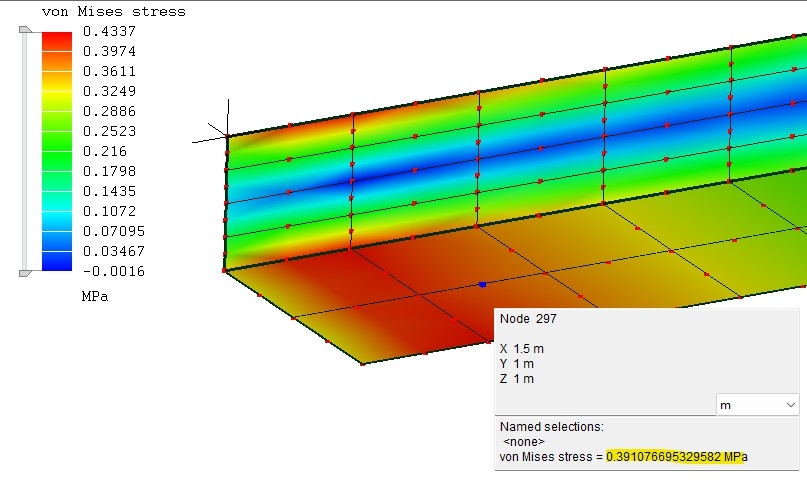Select the blue highlighted node on the model
Screen dimensions: 807x487
coord(482,284)
